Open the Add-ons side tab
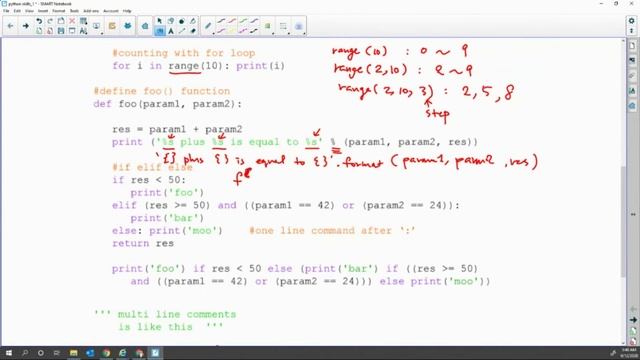This screenshot has height=360, width=640. (x=632, y=106)
